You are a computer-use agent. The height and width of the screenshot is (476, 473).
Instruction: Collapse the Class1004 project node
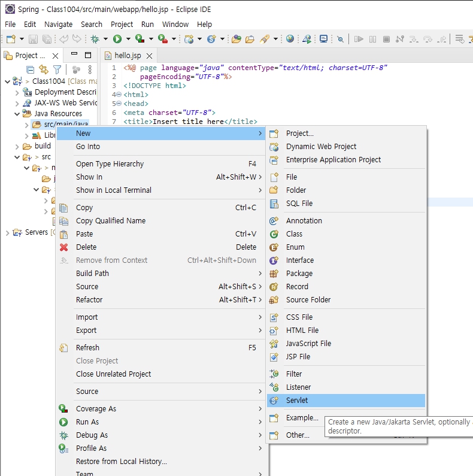coord(7,81)
